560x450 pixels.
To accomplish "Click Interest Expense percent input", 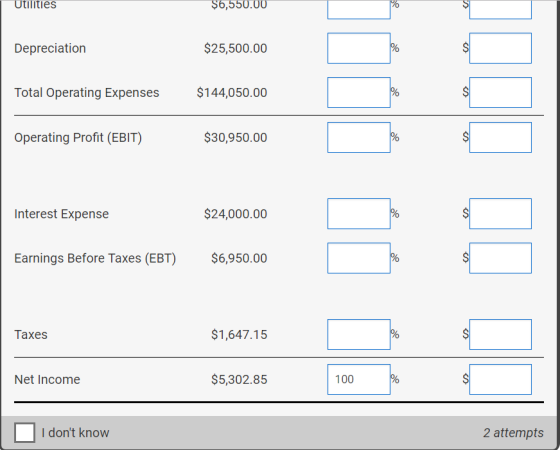I will (359, 214).
